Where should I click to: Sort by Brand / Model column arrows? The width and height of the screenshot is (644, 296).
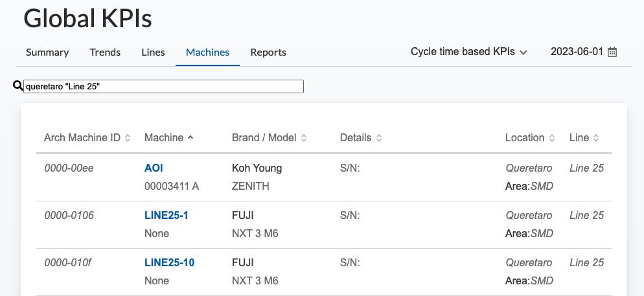click(x=304, y=138)
